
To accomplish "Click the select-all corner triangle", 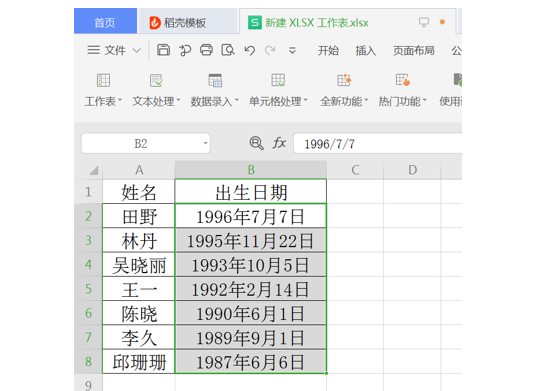I will coord(93,170).
